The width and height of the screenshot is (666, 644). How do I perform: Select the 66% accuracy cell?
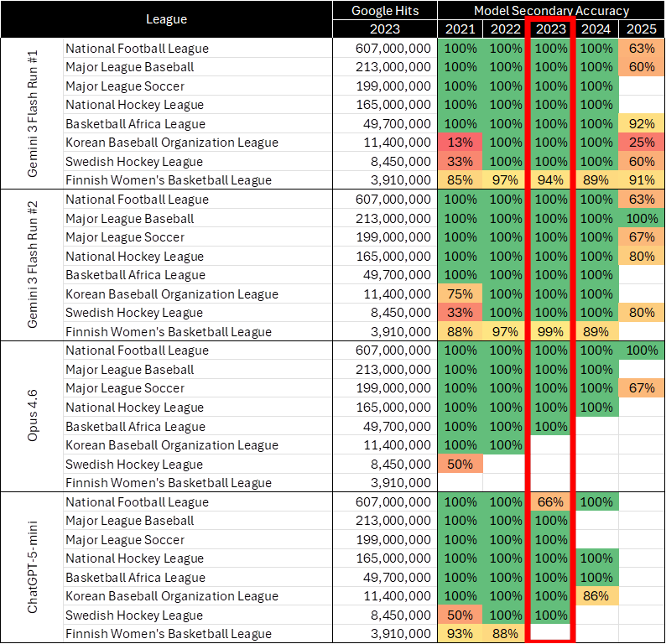(550, 501)
